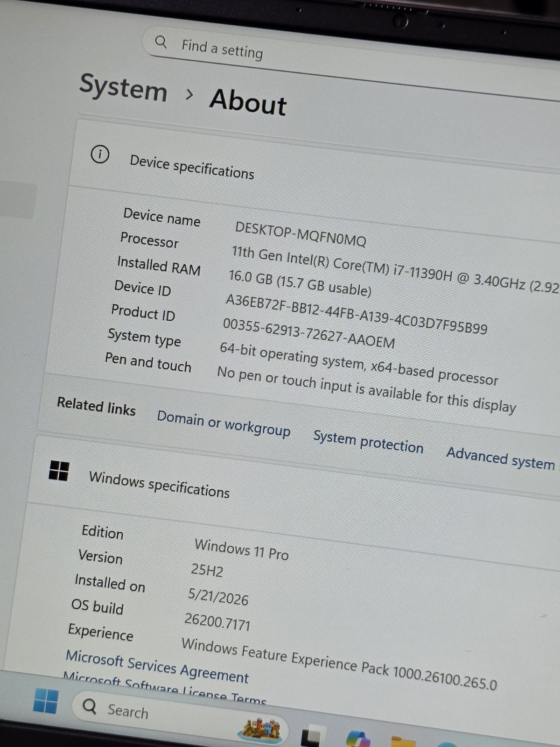Click the Windows logo beside Windows specifications
The height and width of the screenshot is (747, 560).
coord(59,471)
